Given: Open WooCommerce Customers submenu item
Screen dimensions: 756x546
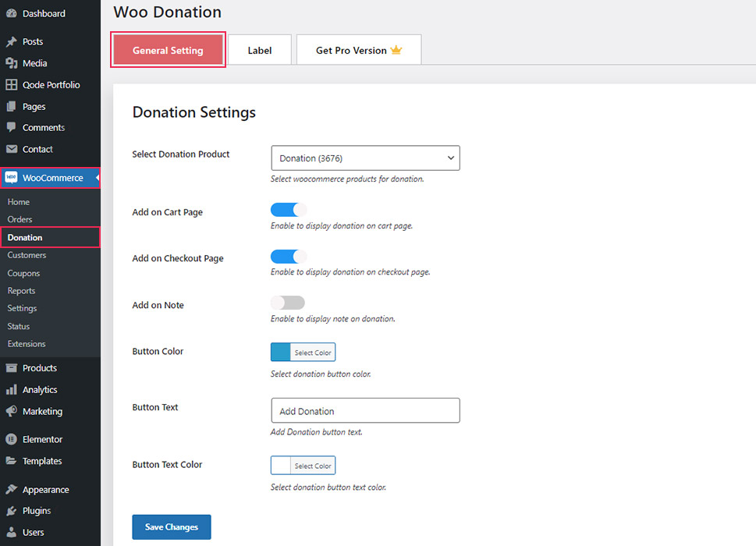Looking at the screenshot, I should click(27, 255).
